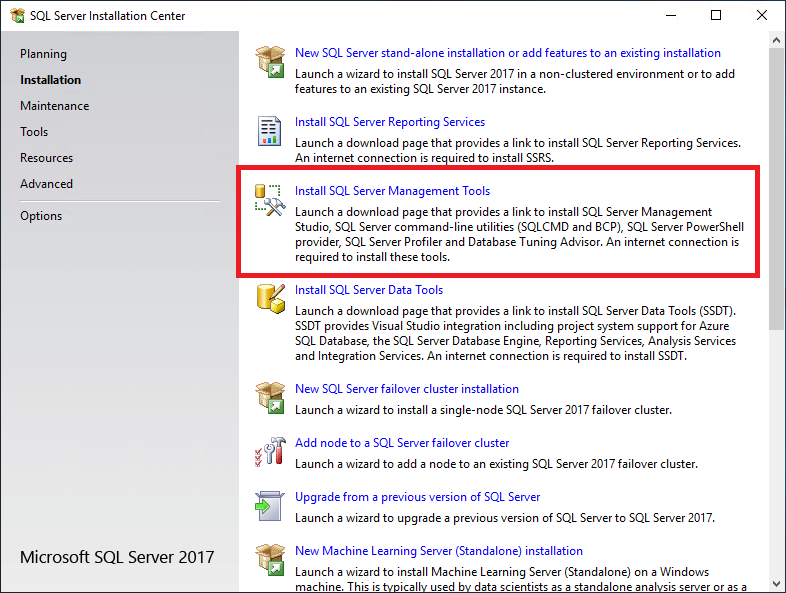Go to the Maintenance section

point(55,106)
